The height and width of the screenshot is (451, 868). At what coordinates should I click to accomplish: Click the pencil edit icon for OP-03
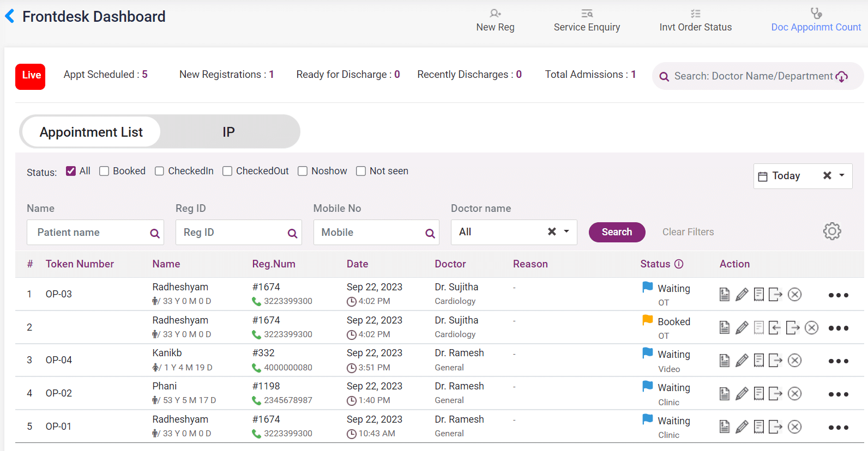742,295
